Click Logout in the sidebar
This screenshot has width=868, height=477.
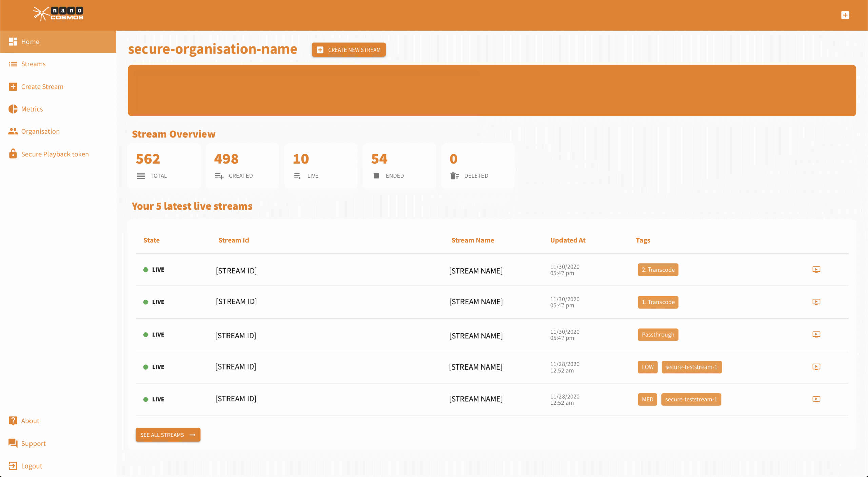point(32,466)
